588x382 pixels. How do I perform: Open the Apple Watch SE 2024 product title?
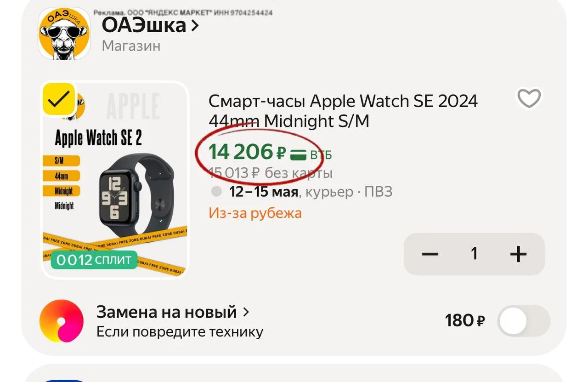343,111
